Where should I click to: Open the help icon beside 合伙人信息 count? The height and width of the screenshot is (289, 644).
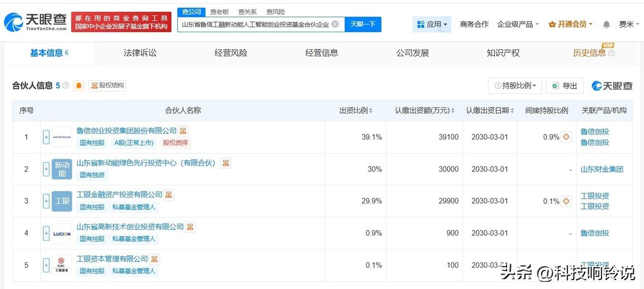click(65, 85)
